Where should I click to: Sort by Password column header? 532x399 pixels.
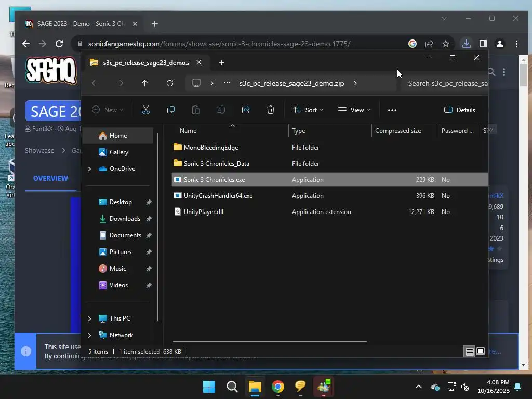(458, 131)
